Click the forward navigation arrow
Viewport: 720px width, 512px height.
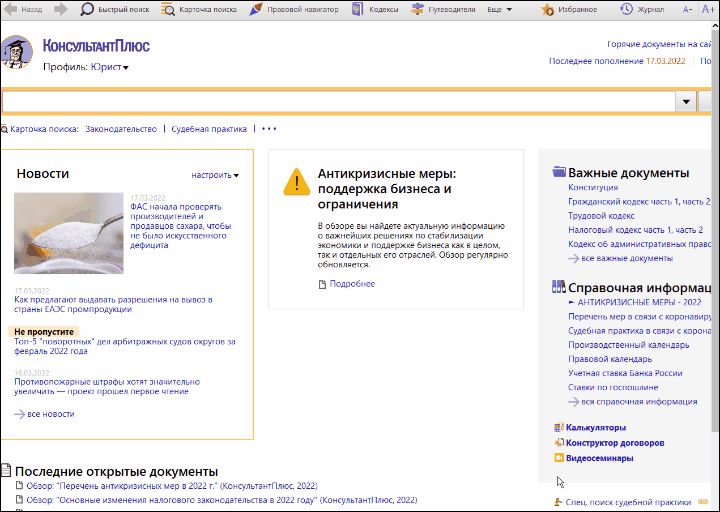61,9
